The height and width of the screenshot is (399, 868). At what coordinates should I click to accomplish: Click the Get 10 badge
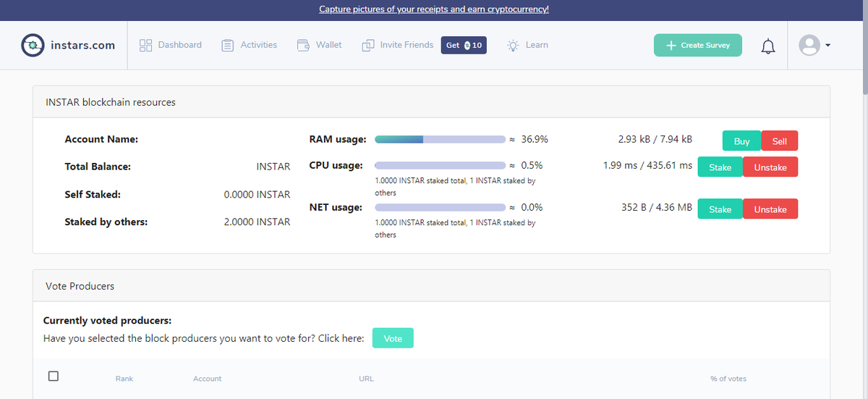coord(464,45)
